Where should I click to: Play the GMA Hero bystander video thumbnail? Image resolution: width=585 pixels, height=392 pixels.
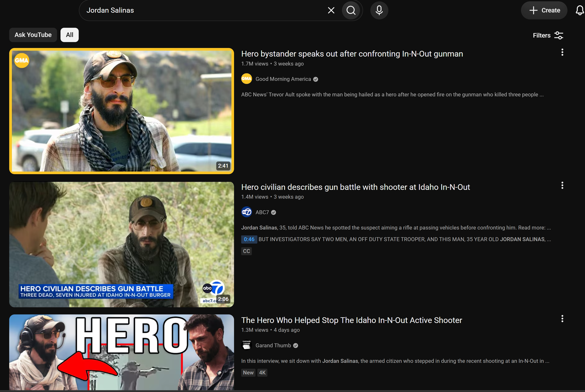(x=122, y=111)
